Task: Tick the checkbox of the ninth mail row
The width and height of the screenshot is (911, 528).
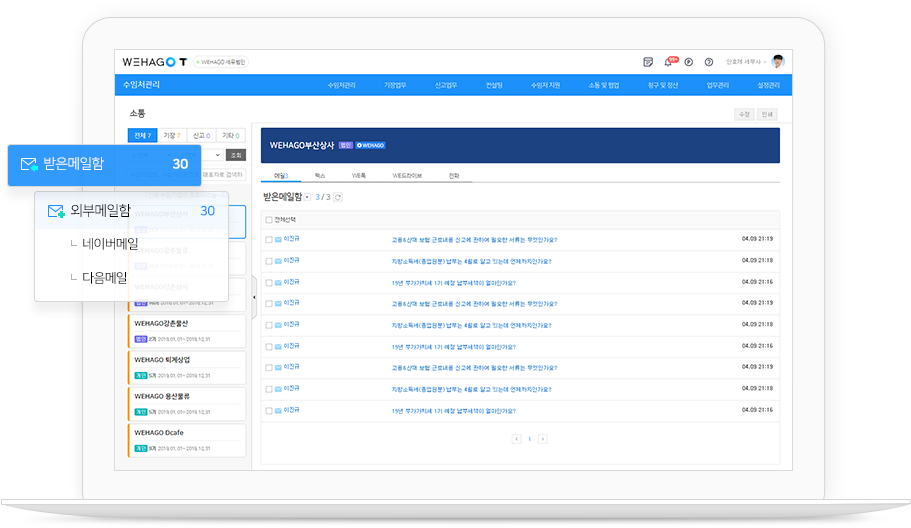Action: [x=268, y=411]
